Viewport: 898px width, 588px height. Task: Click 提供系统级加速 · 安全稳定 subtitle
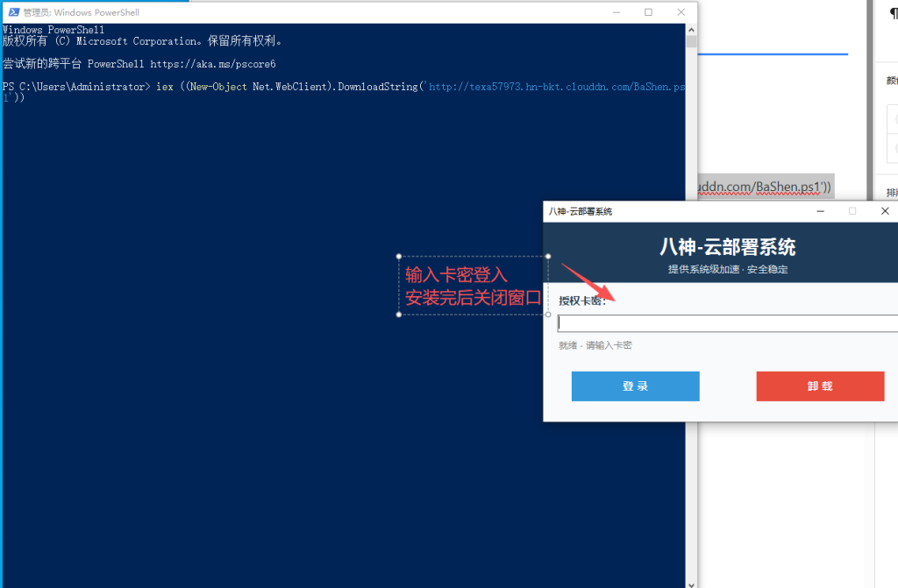727,269
